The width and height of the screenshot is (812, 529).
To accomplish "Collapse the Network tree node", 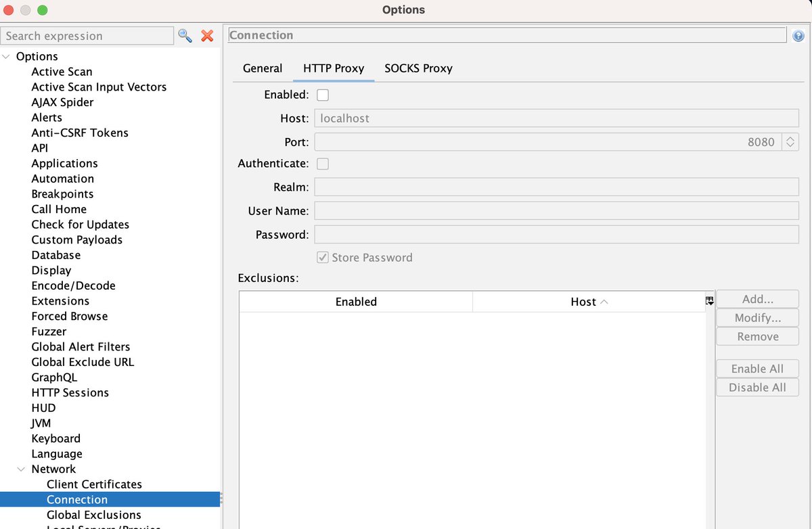I will pos(22,469).
